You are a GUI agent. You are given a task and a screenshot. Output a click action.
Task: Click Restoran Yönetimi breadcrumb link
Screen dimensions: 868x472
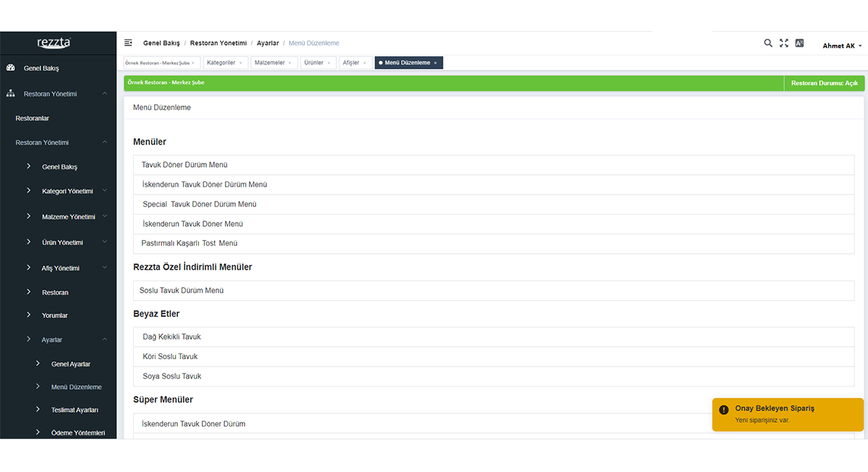tap(218, 43)
